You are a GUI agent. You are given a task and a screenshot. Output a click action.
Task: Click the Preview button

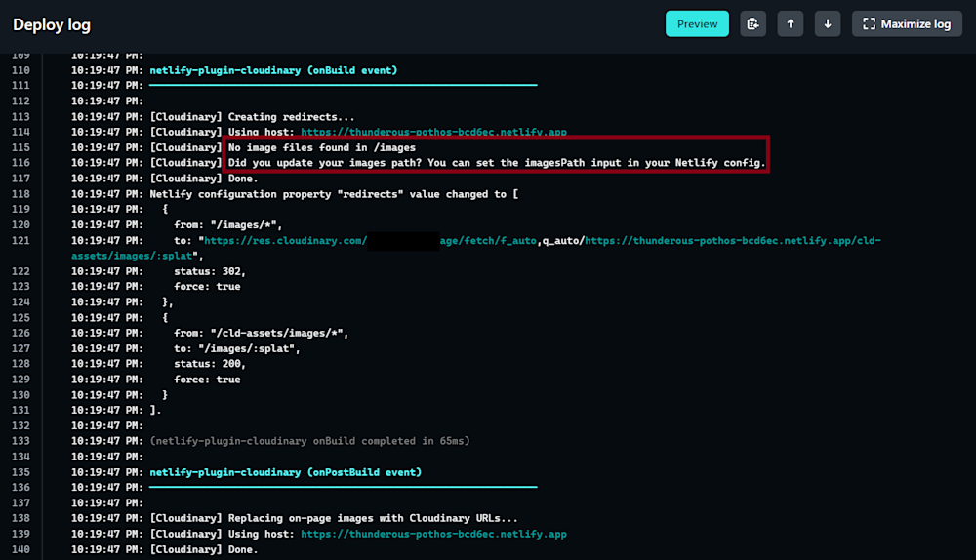point(697,24)
